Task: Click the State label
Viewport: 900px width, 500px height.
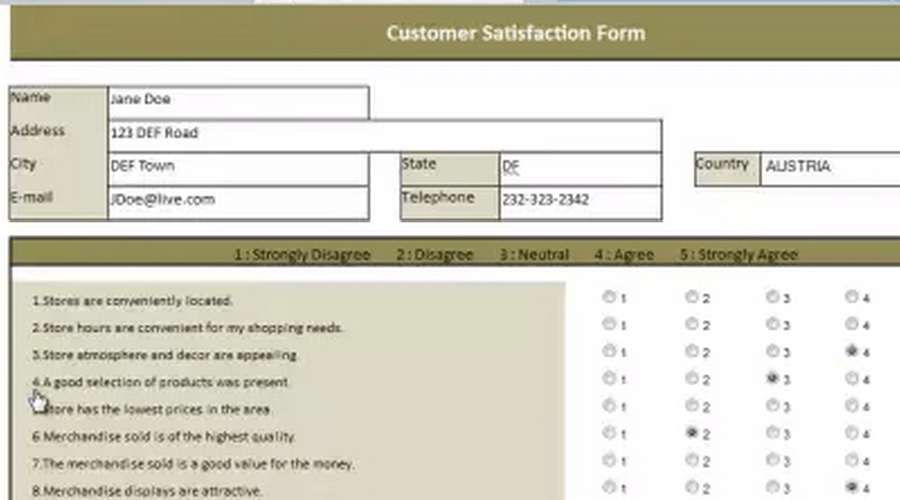Action: [419, 164]
